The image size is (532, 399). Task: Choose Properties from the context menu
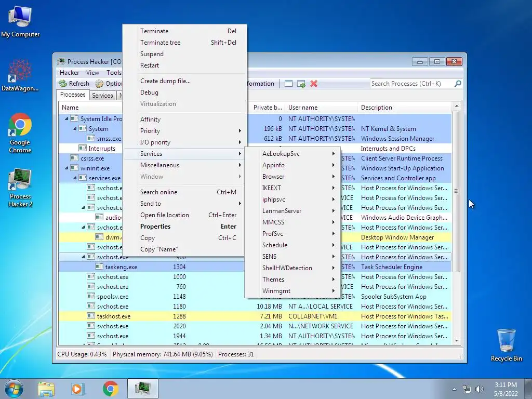pyautogui.click(x=183, y=227)
